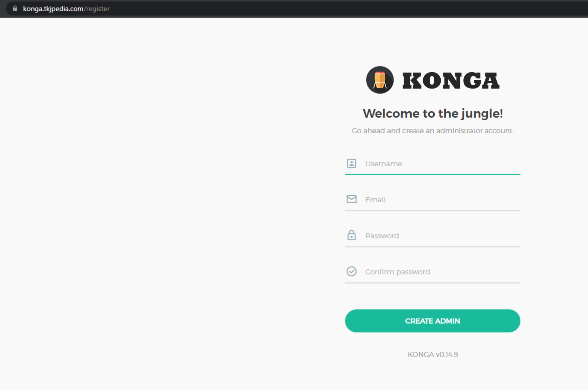Focus the Email input field
Viewport: 588px width, 390px height.
coord(432,199)
